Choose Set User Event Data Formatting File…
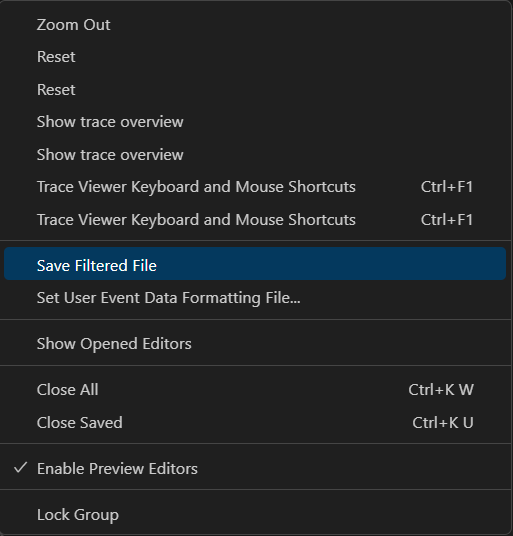 coord(255,298)
